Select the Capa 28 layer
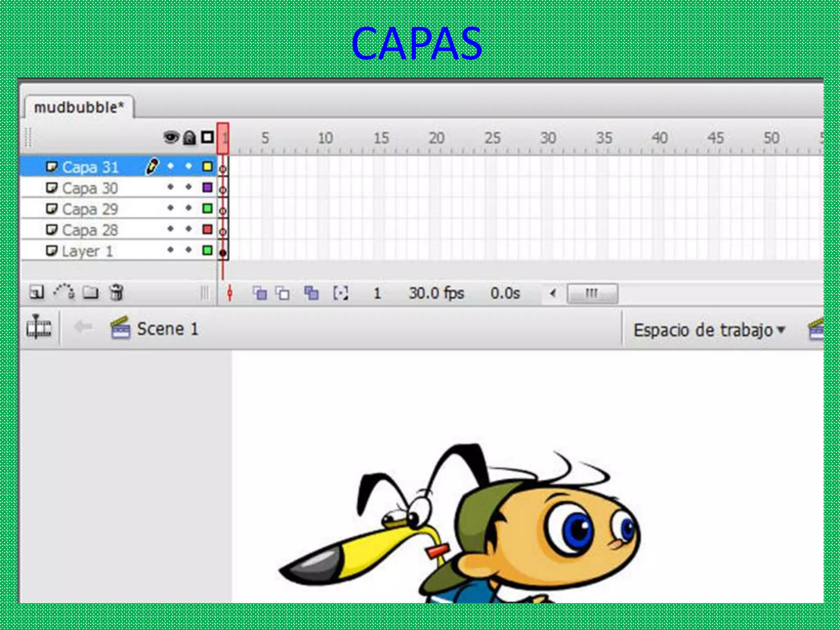This screenshot has height=630, width=840. pos(90,230)
